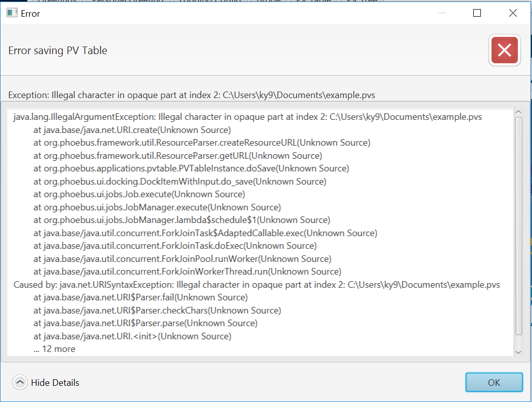The width and height of the screenshot is (532, 402).
Task: Click the application icon in dialog title bar
Action: click(11, 13)
